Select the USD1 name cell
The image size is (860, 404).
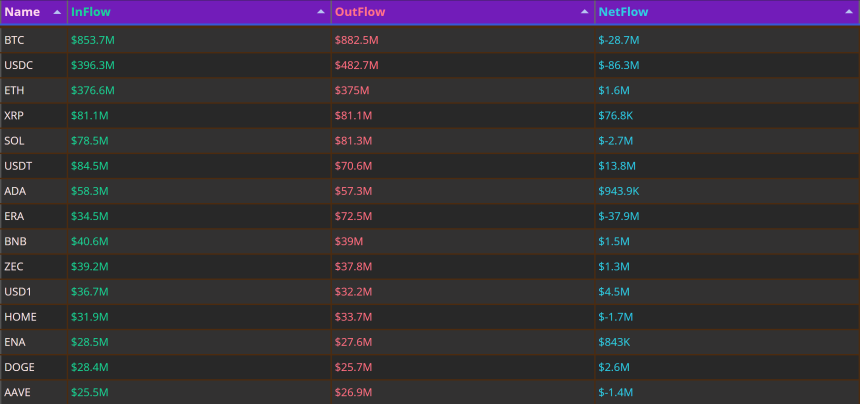click(34, 292)
